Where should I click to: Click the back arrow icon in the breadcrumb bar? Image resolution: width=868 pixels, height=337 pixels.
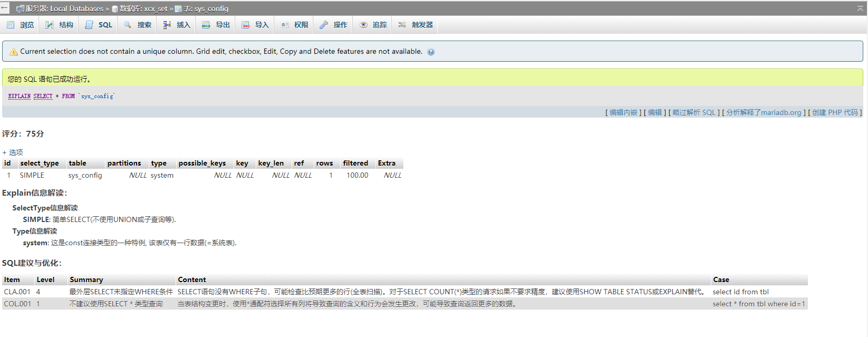click(x=5, y=8)
